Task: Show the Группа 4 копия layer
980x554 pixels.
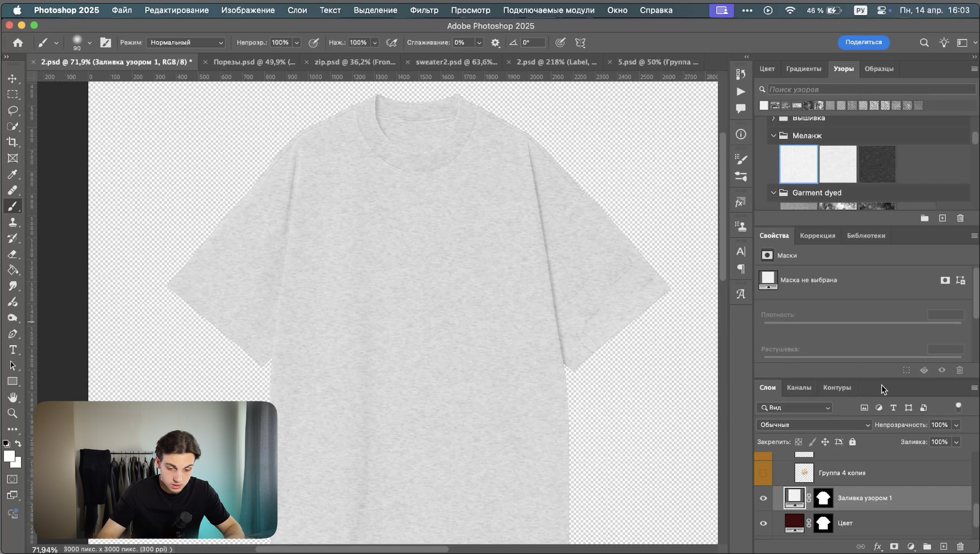Action: click(763, 473)
